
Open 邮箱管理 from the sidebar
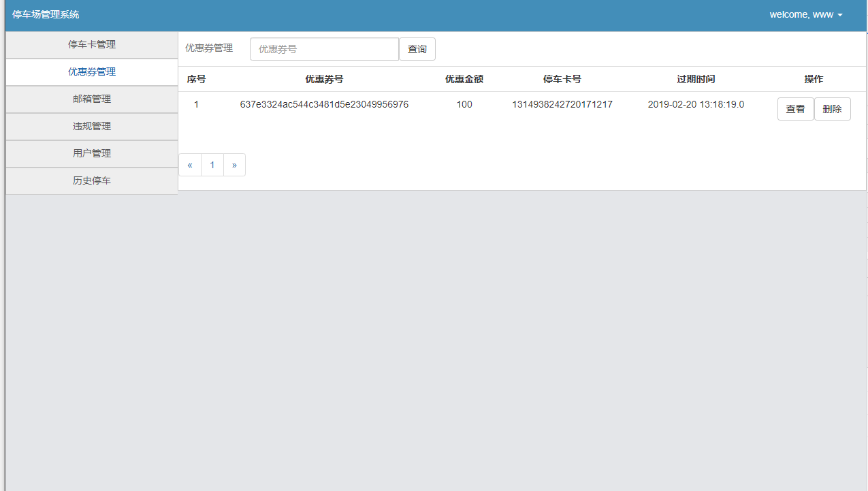pos(91,99)
